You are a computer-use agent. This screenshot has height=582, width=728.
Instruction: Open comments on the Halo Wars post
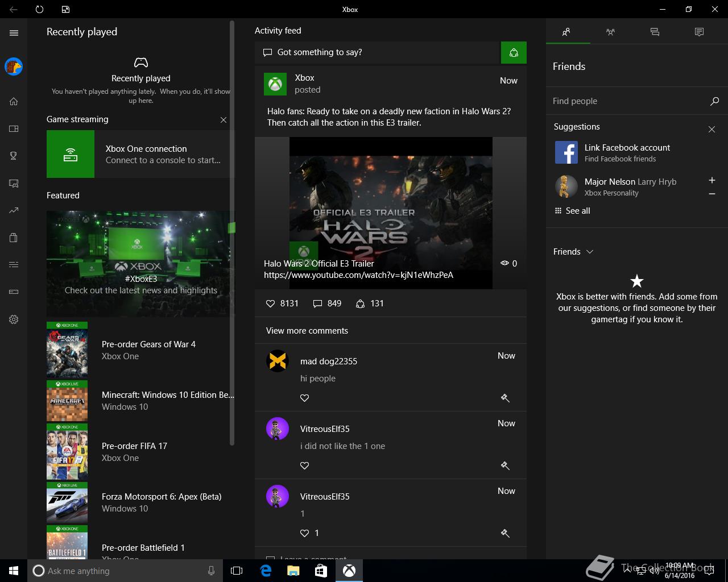tap(318, 304)
